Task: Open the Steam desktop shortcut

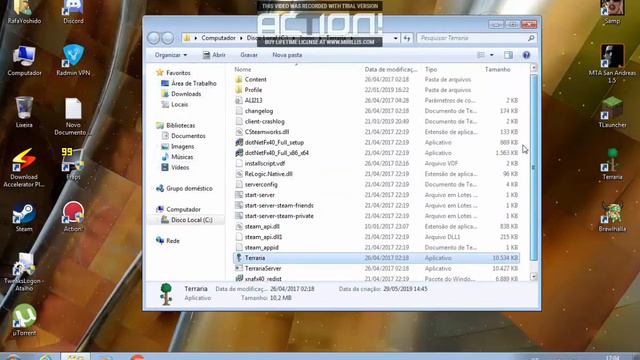Action: click(x=24, y=217)
